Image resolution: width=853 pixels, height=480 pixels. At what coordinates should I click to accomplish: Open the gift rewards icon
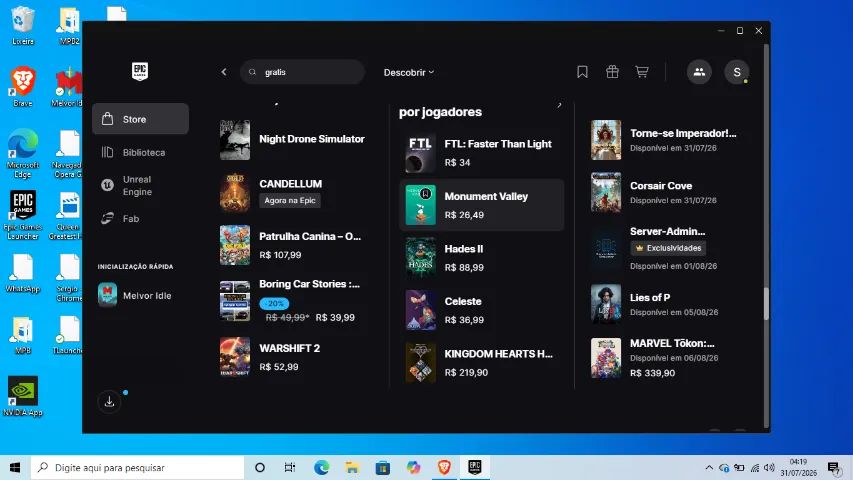612,72
